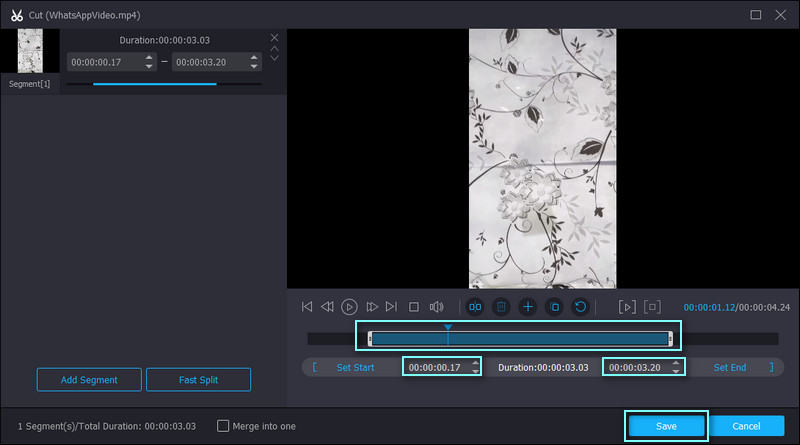Remove Segment[1] with its X icon

point(274,38)
